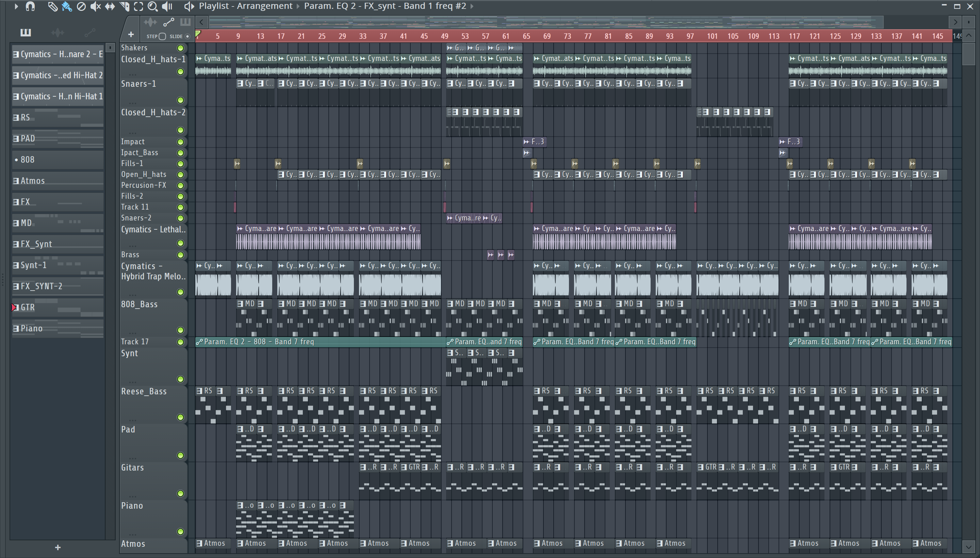The image size is (980, 558).
Task: Click the audio waveform icon above STEP
Action: coord(150,22)
